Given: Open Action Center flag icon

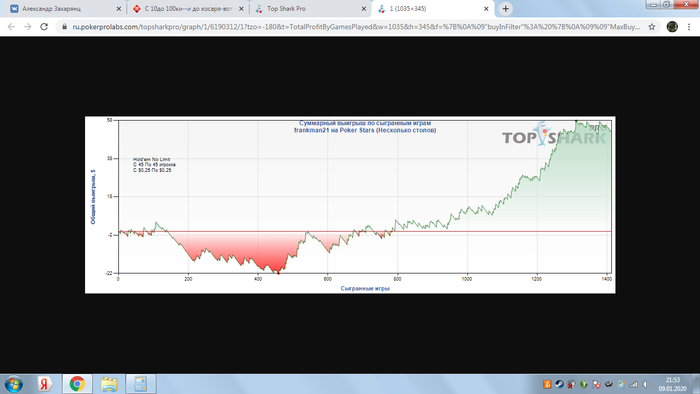Looking at the screenshot, I should click(596, 384).
